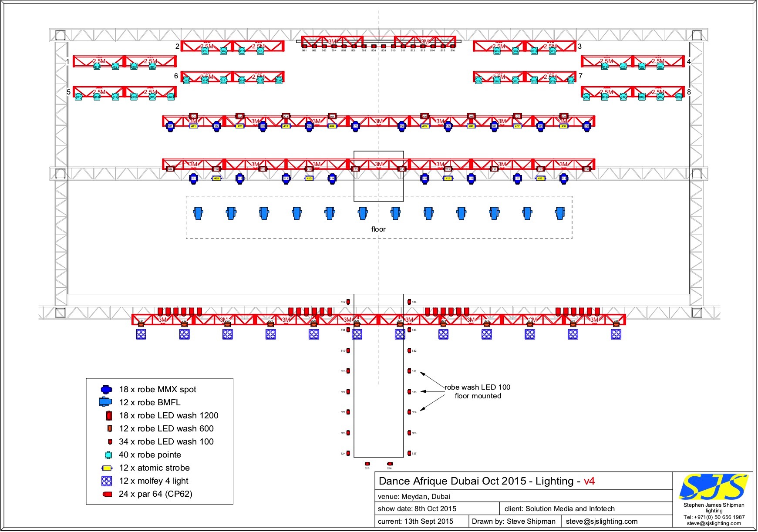Click floor LED wash 100 fixture 534
758x532 pixels.
coord(409,302)
